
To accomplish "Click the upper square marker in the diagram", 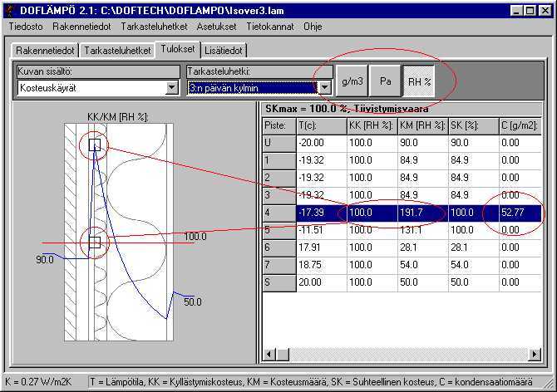I will (94, 145).
